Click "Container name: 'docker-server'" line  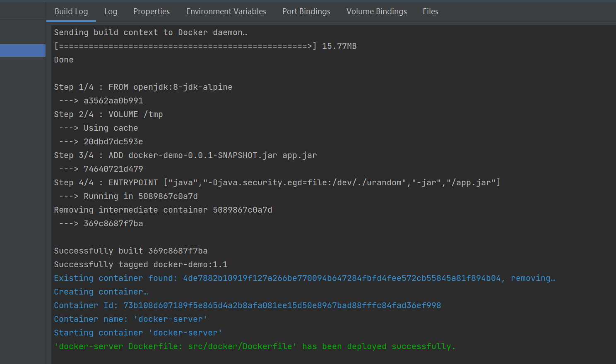tap(131, 319)
